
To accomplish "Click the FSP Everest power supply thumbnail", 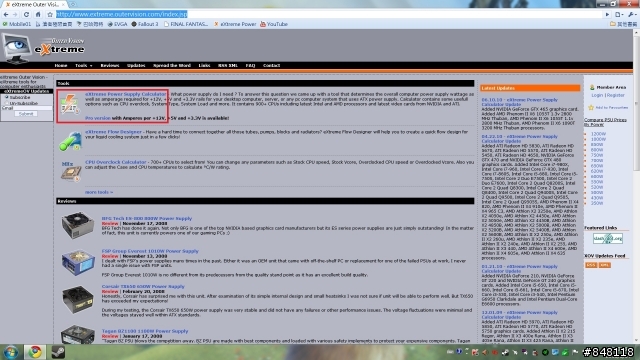I will 78,261.
